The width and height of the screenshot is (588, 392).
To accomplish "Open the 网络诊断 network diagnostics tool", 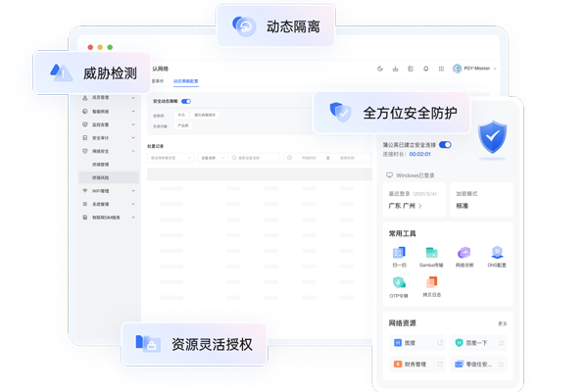I will (464, 254).
